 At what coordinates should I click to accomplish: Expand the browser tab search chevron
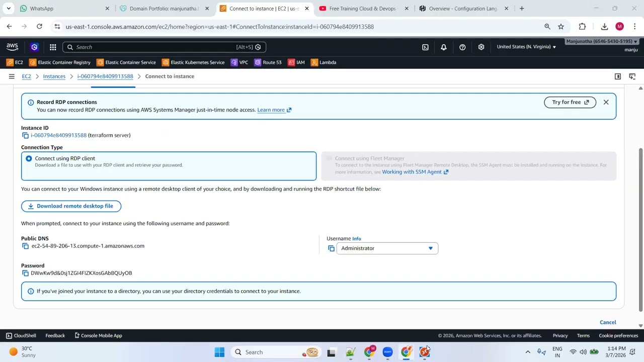click(x=8, y=9)
